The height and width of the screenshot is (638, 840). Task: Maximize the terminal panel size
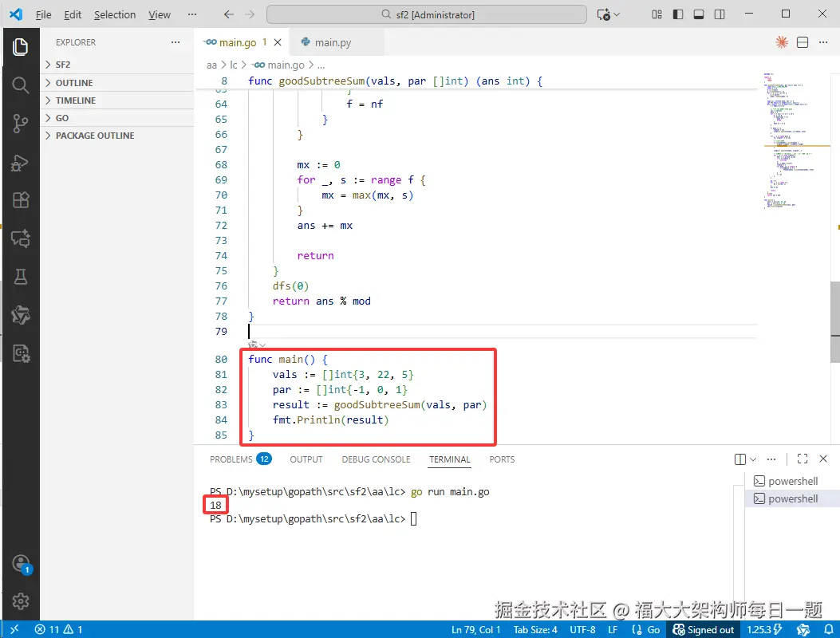tap(803, 459)
